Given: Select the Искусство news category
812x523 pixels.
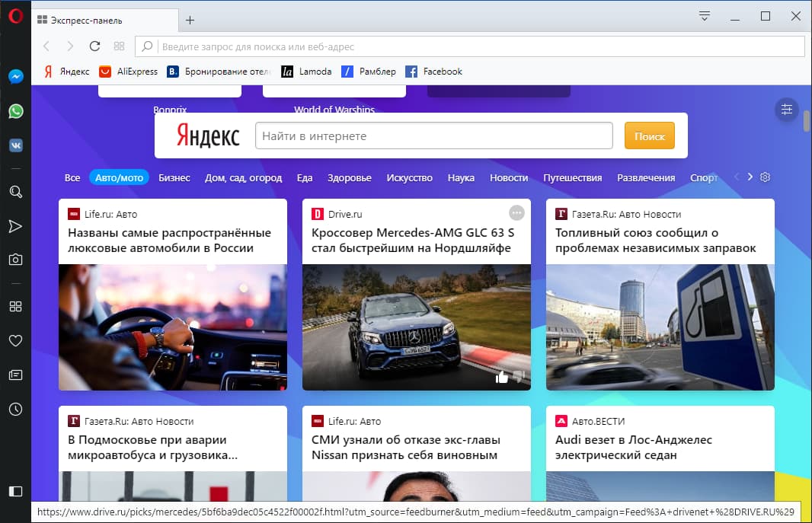Looking at the screenshot, I should point(409,177).
